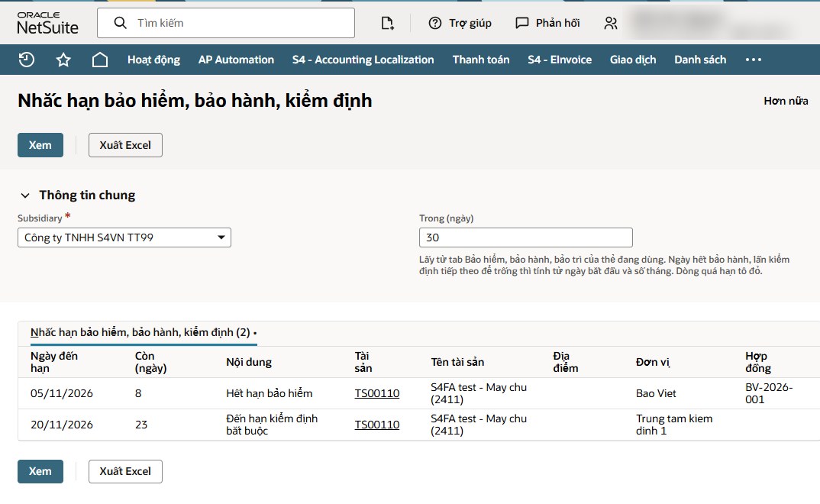Click the bottom Xuất Excel button
The height and width of the screenshot is (504, 820).
[125, 471]
